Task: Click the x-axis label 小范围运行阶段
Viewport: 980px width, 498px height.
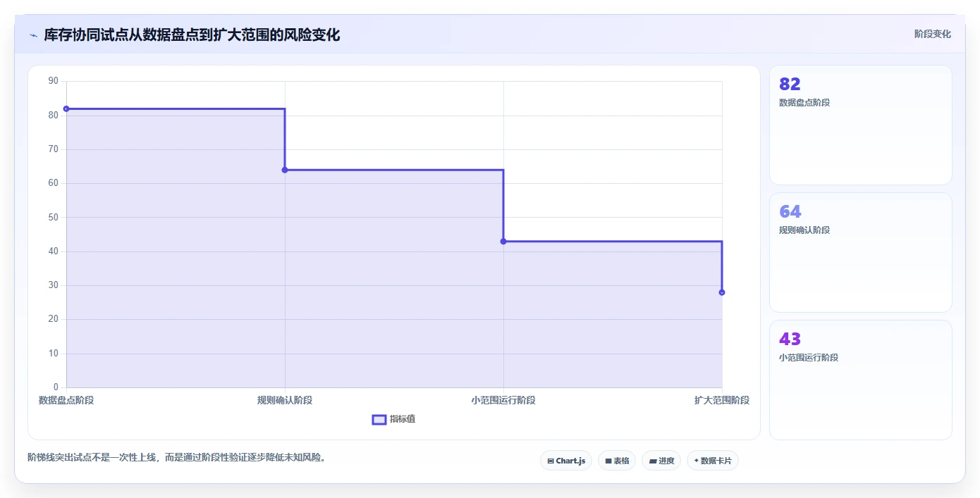Action: pyautogui.click(x=503, y=400)
